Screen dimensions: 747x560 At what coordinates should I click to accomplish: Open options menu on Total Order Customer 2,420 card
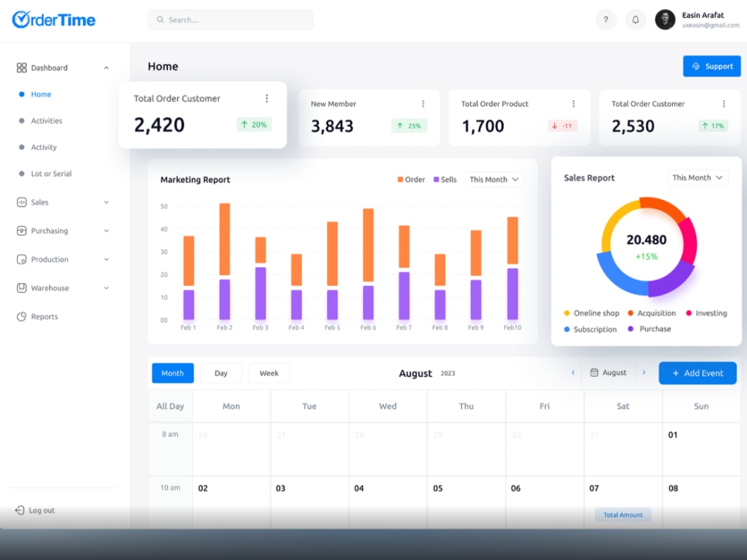[x=267, y=98]
